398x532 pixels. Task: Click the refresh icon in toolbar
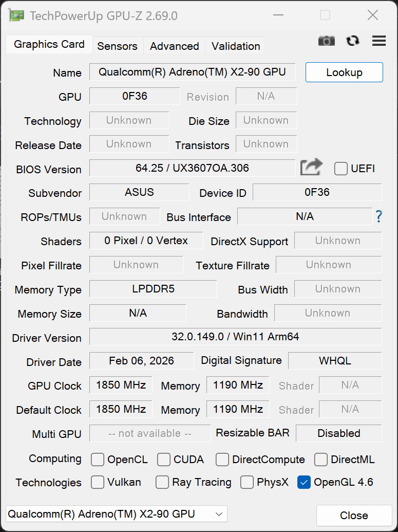pyautogui.click(x=353, y=41)
